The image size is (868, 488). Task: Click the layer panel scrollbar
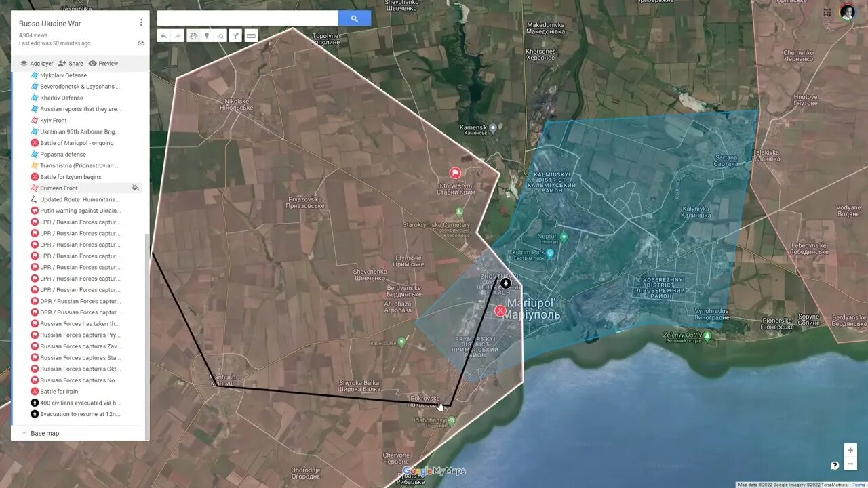[147, 329]
